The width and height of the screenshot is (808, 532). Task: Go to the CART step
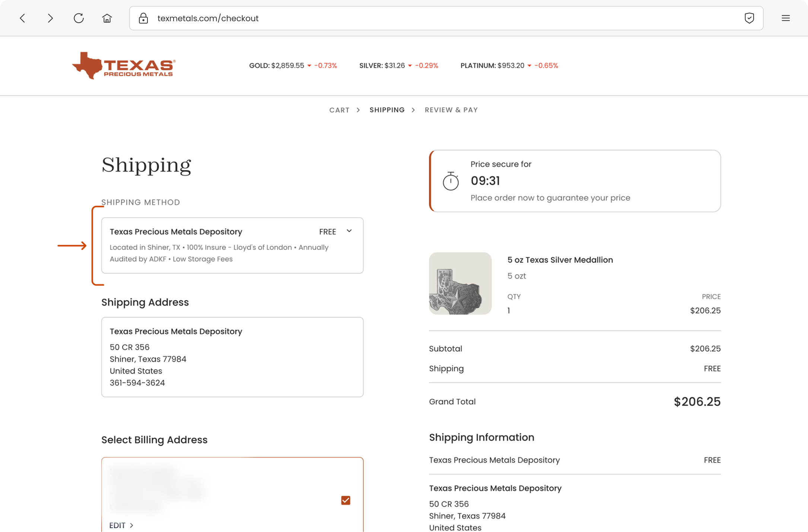pos(339,110)
